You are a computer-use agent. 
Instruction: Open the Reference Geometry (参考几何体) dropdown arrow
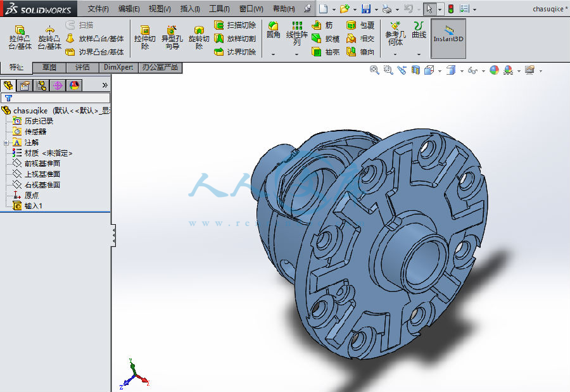(395, 54)
